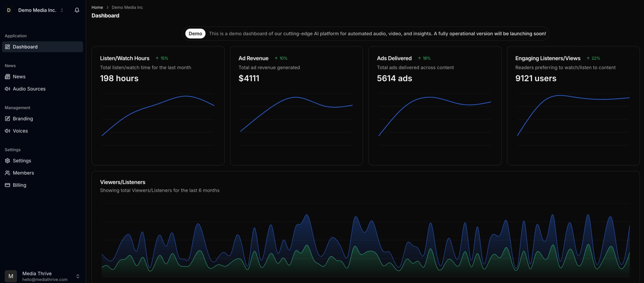Screen dimensions: 644x283
Task: Click the Members people icon
Action: tap(7, 173)
